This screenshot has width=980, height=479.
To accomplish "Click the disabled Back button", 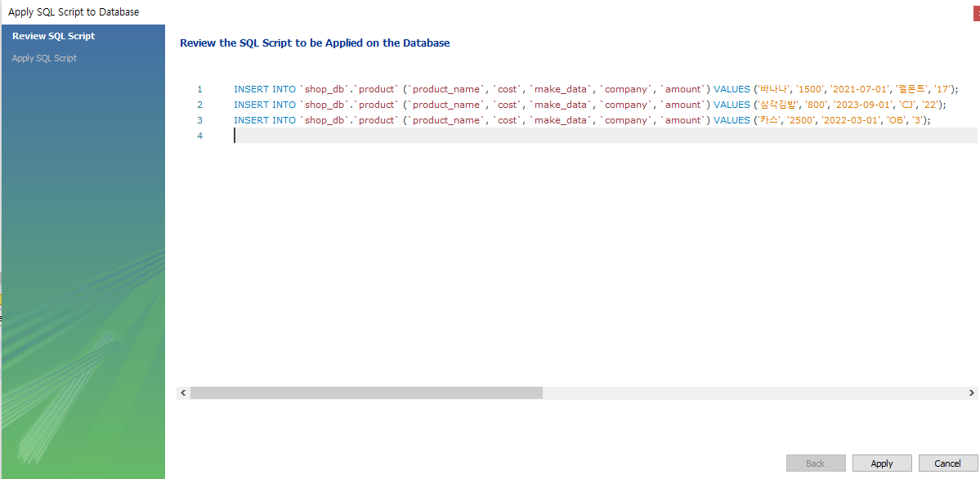I will tap(816, 463).
